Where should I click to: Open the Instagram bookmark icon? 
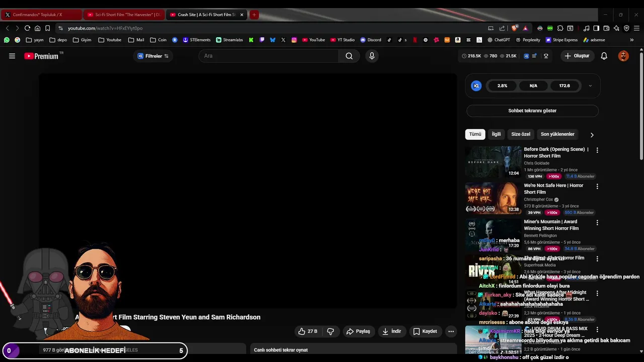(x=294, y=40)
